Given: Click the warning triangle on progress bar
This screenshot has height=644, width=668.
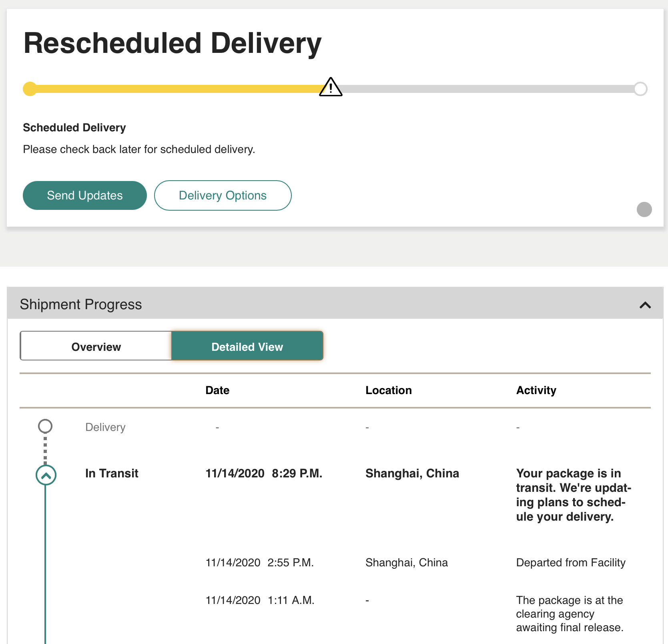Looking at the screenshot, I should [331, 87].
